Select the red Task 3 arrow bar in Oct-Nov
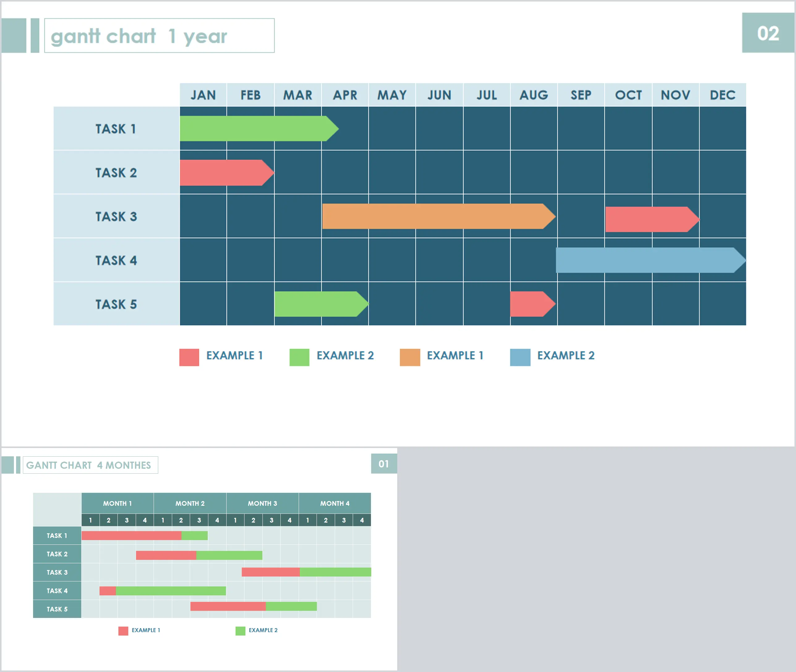This screenshot has height=672, width=796. click(652, 219)
